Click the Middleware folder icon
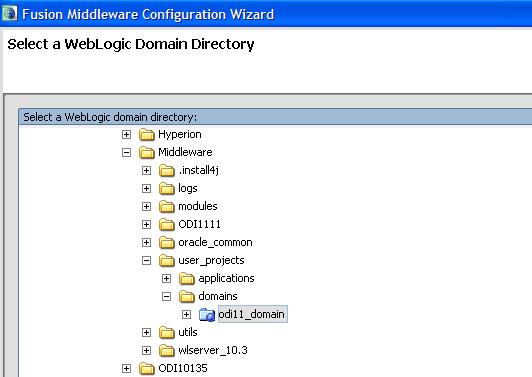This screenshot has height=377, width=532. click(147, 153)
